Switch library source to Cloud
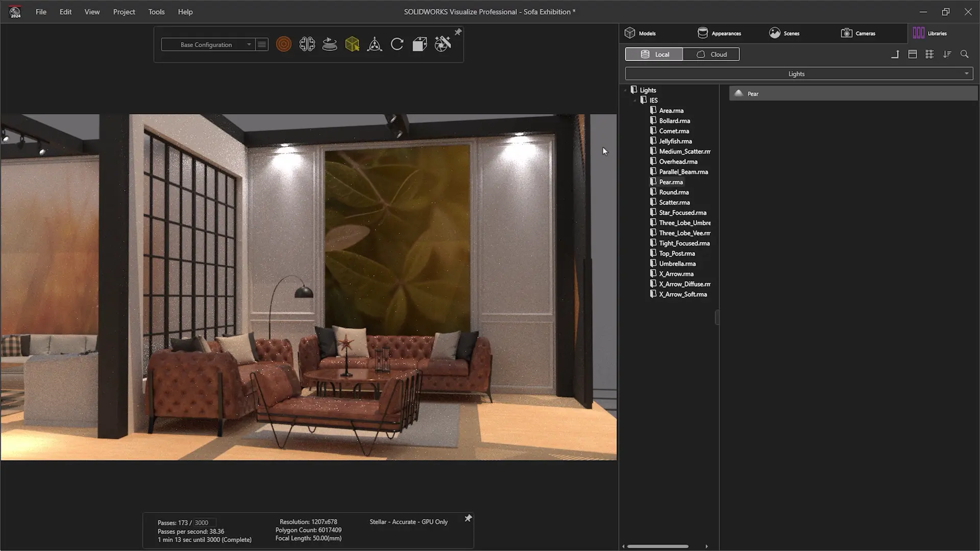The width and height of the screenshot is (980, 551). point(711,54)
